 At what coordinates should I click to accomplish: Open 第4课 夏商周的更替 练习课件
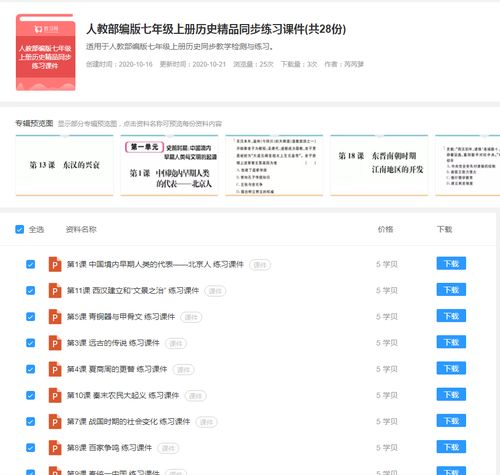[x=117, y=369]
